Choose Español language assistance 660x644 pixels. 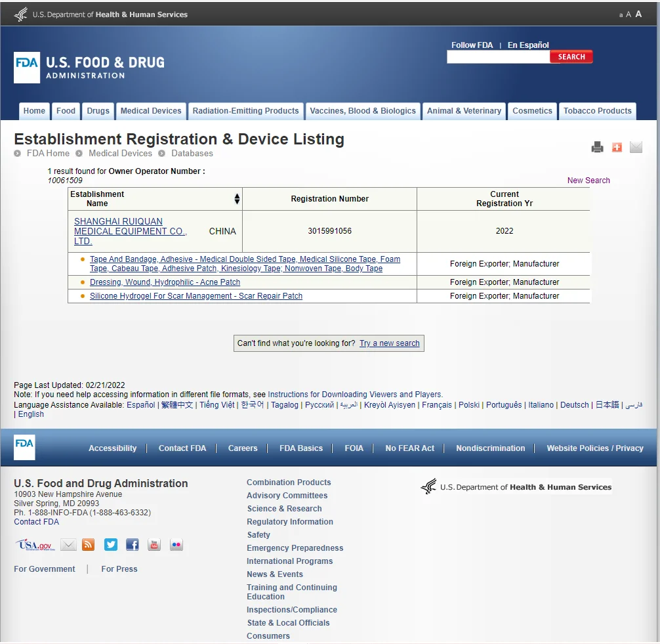click(141, 405)
